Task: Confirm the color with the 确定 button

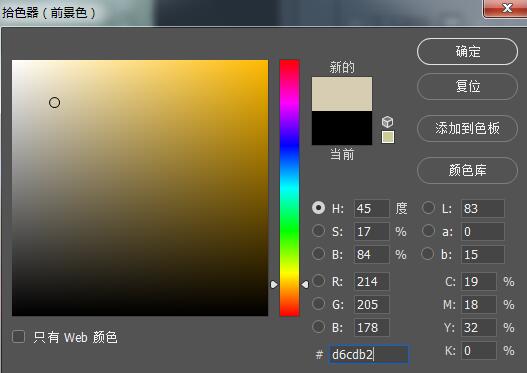Action: click(467, 52)
